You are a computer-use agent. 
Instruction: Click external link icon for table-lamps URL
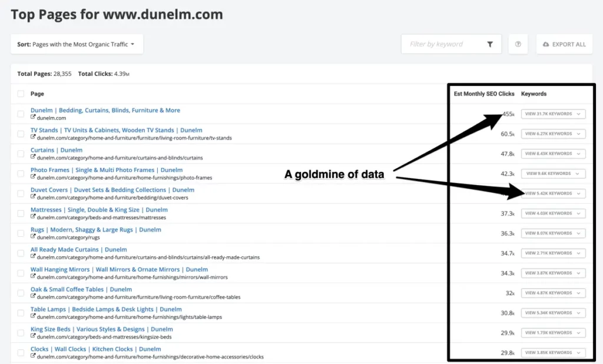click(x=33, y=316)
